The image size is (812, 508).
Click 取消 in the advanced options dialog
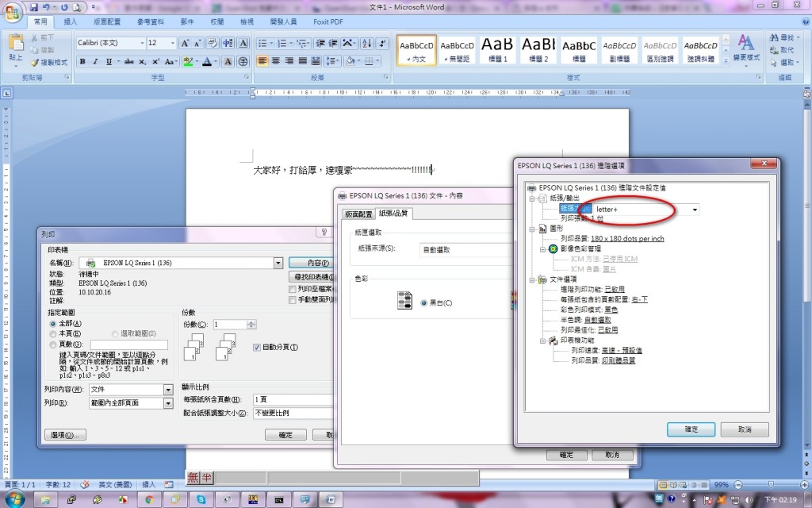(x=745, y=429)
